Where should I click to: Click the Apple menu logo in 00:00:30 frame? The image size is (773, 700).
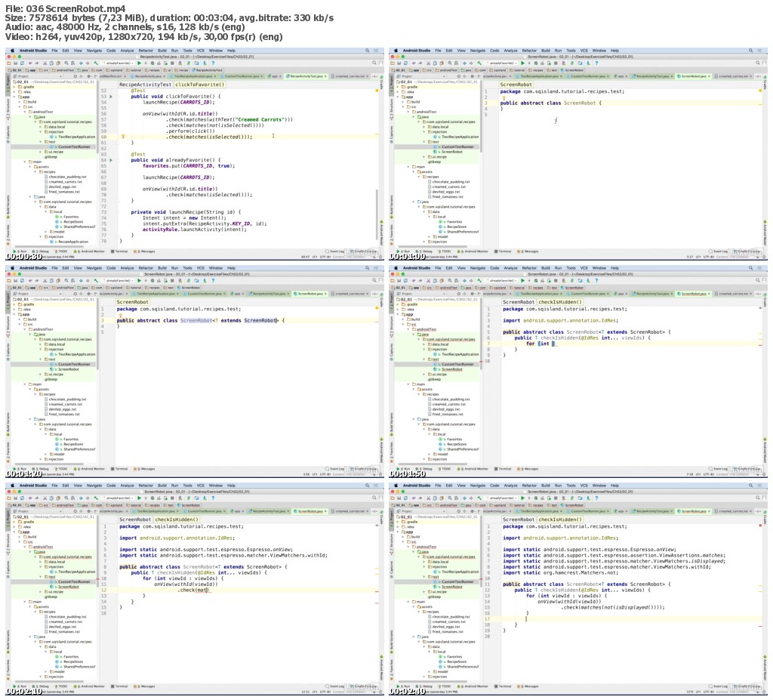coord(12,51)
